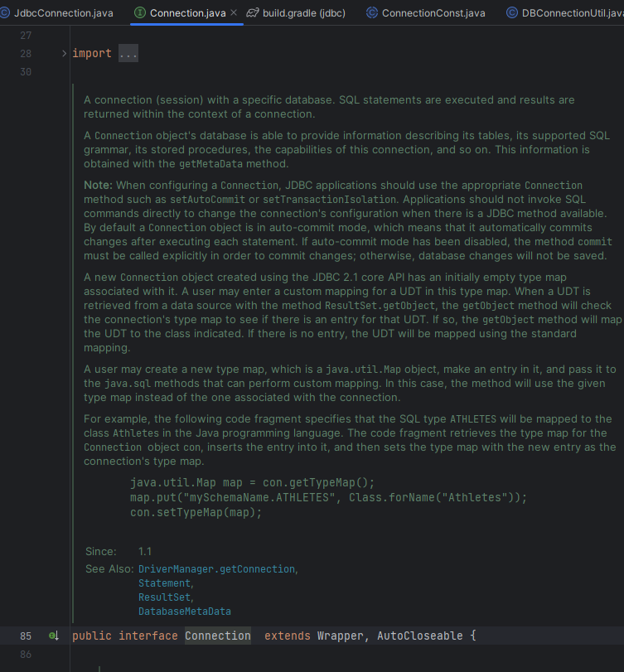624x672 pixels.
Task: Click the class icon on ConnectionConst.java tab
Action: pyautogui.click(x=372, y=13)
